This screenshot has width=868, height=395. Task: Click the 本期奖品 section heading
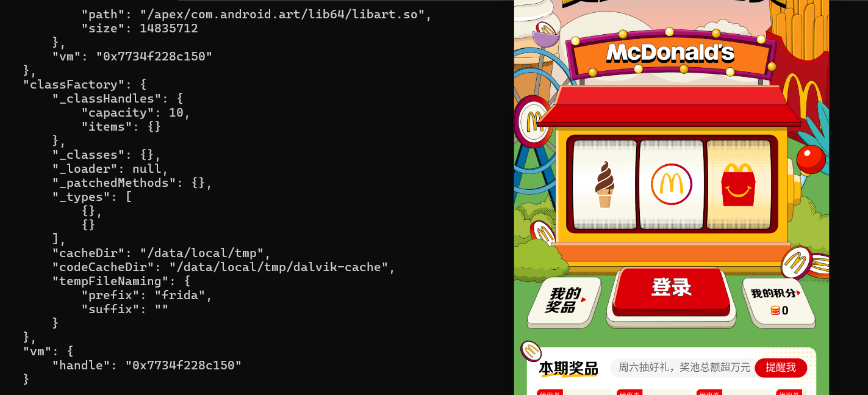[568, 369]
